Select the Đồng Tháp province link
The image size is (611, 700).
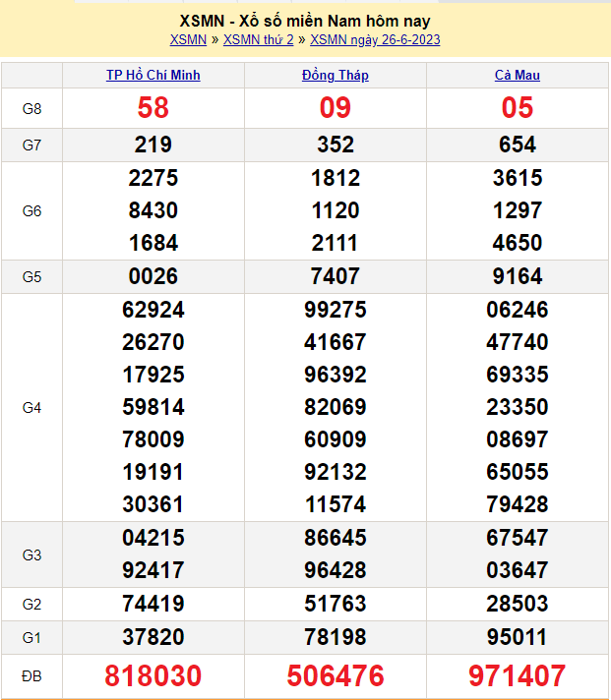(336, 76)
